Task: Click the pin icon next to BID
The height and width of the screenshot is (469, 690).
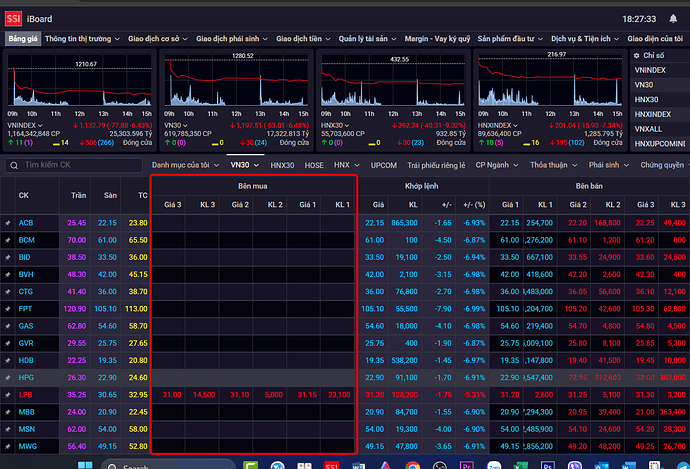Action: (x=9, y=257)
